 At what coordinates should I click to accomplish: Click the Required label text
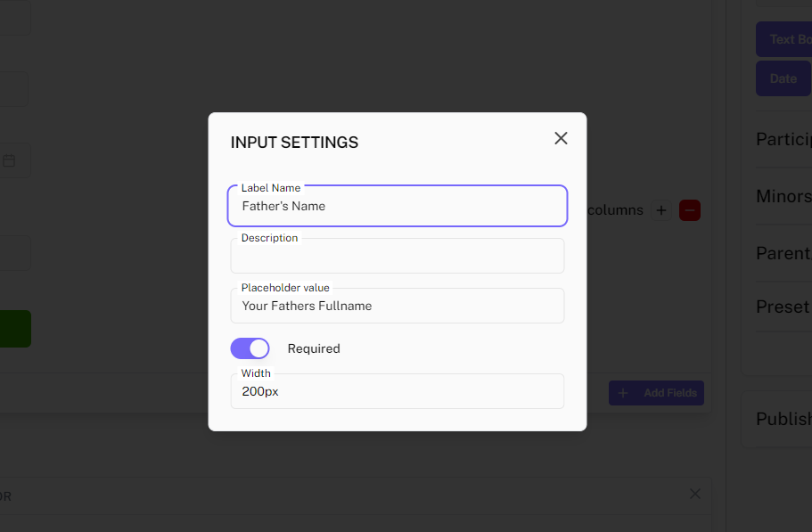(x=314, y=348)
